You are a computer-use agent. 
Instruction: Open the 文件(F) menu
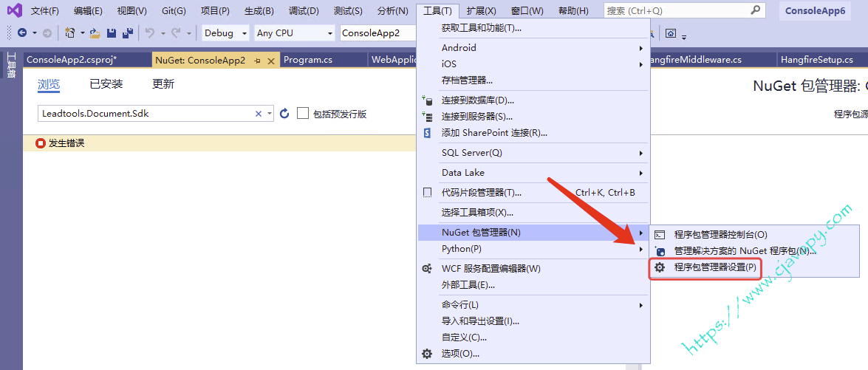point(45,10)
